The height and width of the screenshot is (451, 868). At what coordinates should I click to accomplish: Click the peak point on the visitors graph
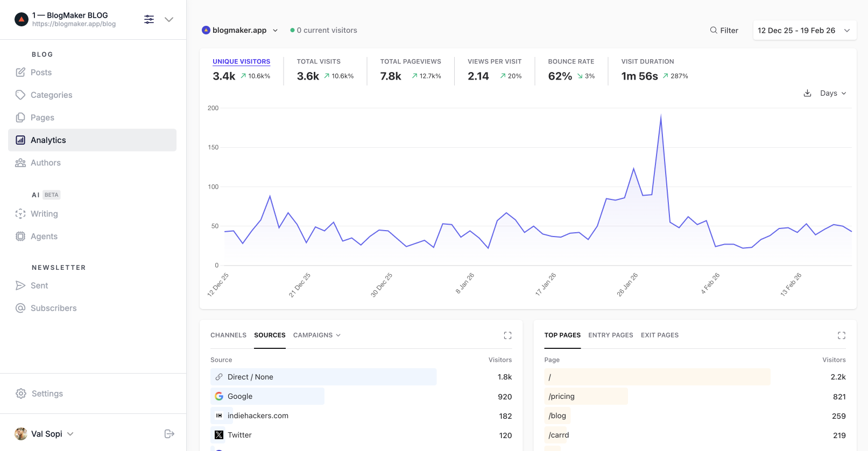pyautogui.click(x=661, y=116)
